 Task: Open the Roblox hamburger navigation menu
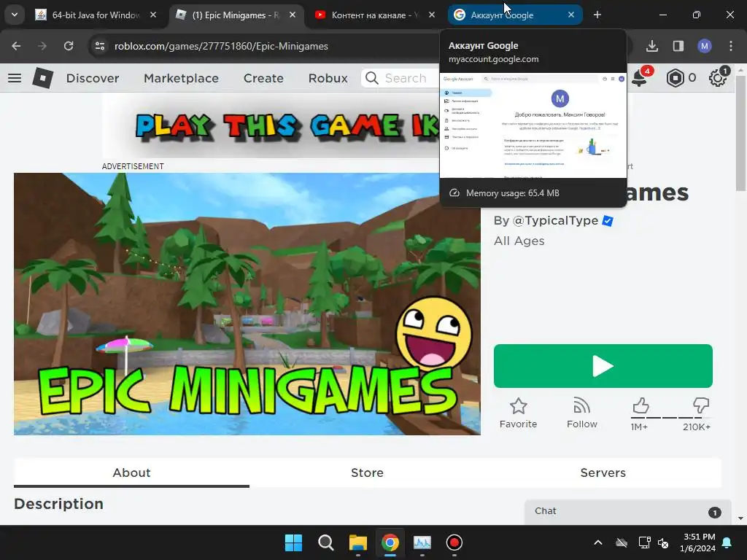(15, 78)
